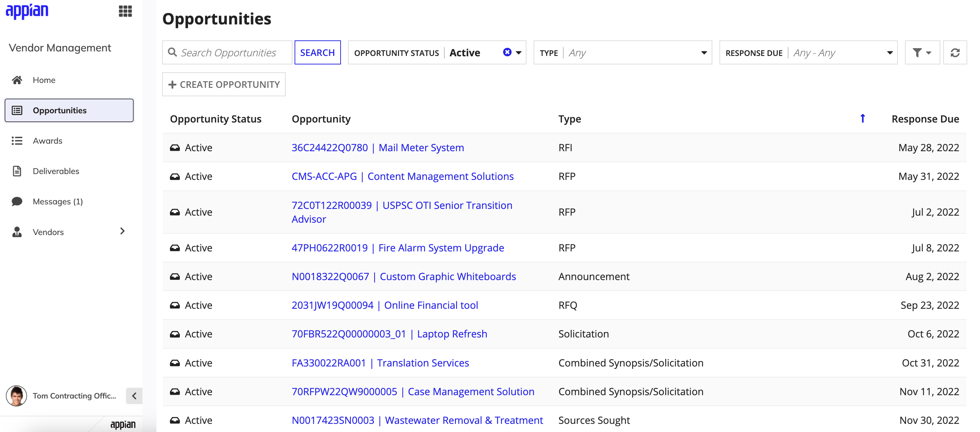
Task: Open Deliverables in the sidebar
Action: tap(69, 171)
